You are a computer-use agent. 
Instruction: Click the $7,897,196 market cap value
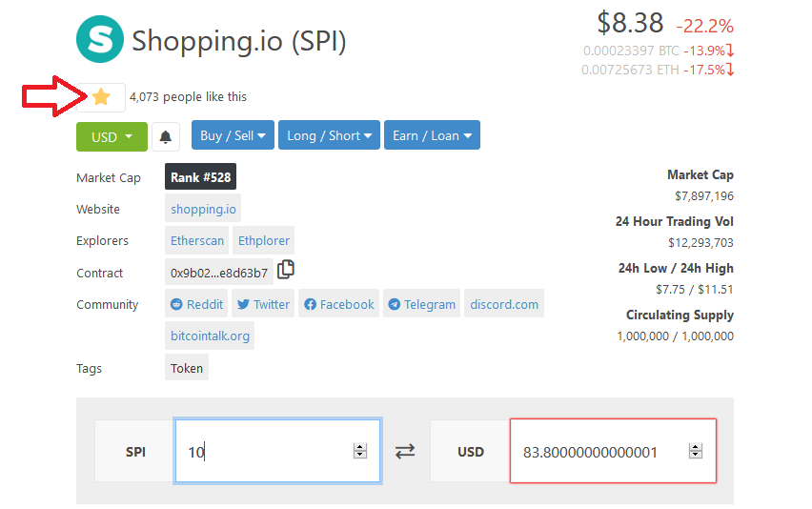(703, 195)
